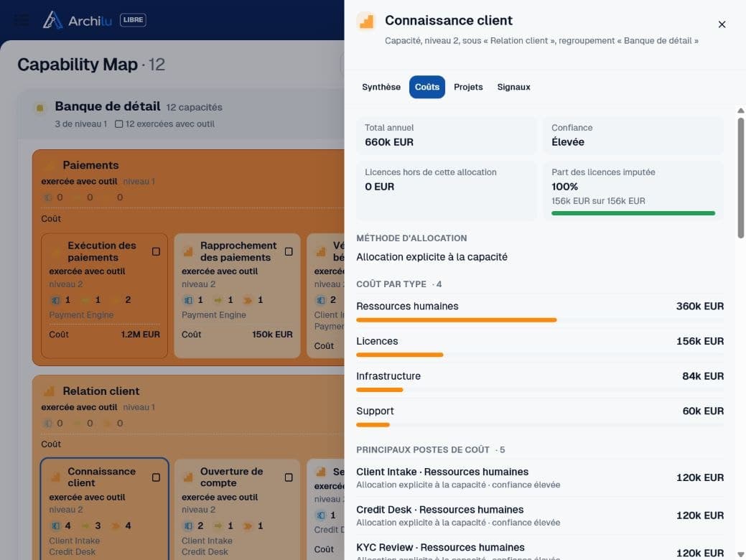Click green arrow icon in Ouverture de compte card
The width and height of the screenshot is (746, 560).
point(218,526)
